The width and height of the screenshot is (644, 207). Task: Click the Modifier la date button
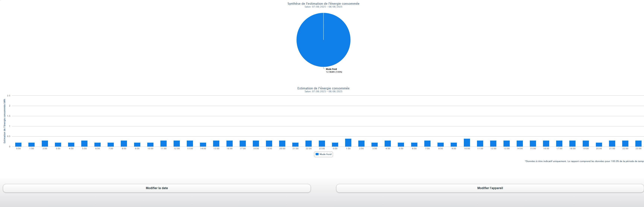pos(157,188)
